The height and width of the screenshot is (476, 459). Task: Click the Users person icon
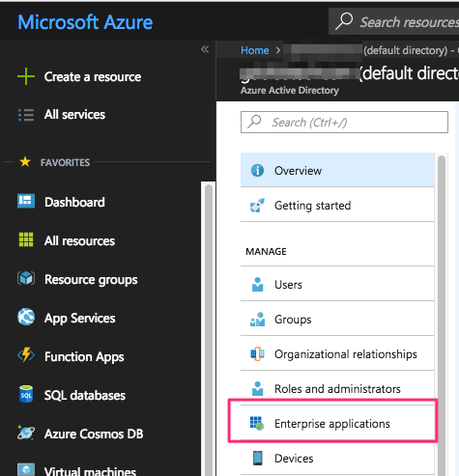point(257,285)
